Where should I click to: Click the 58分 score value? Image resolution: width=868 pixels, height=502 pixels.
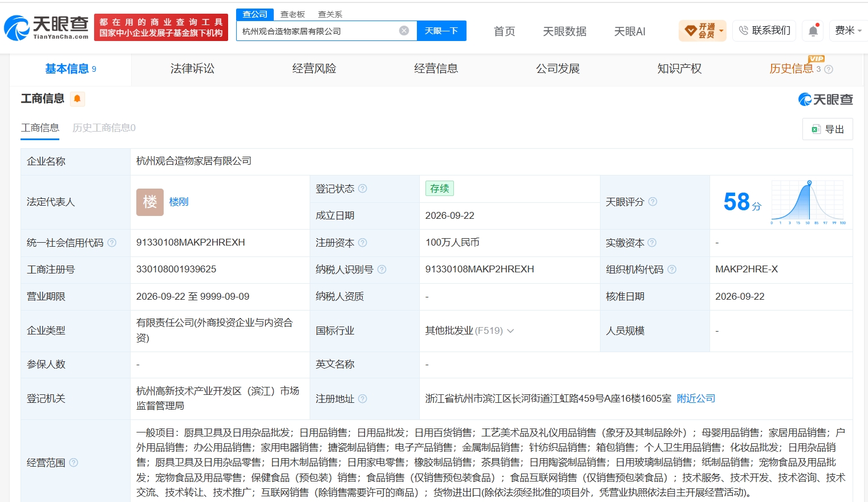point(742,202)
